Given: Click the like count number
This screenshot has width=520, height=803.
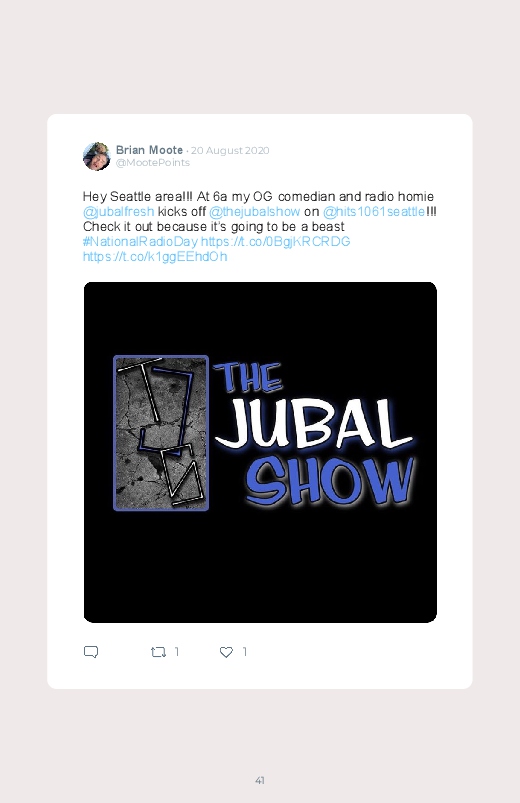Looking at the screenshot, I should pos(245,651).
